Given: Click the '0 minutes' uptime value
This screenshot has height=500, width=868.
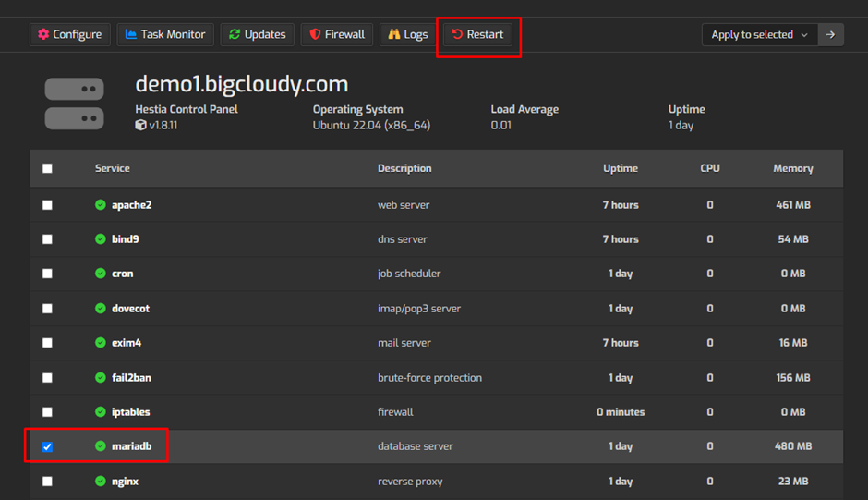Looking at the screenshot, I should click(621, 412).
